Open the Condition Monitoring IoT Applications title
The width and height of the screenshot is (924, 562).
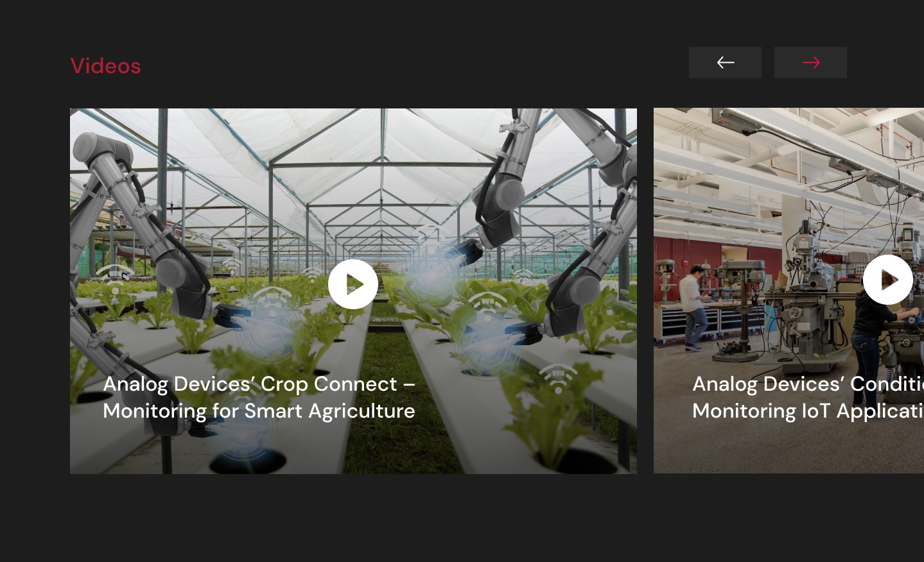coord(808,397)
